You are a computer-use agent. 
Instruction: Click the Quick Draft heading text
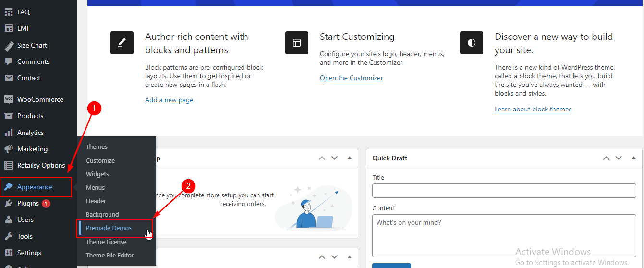(389, 158)
